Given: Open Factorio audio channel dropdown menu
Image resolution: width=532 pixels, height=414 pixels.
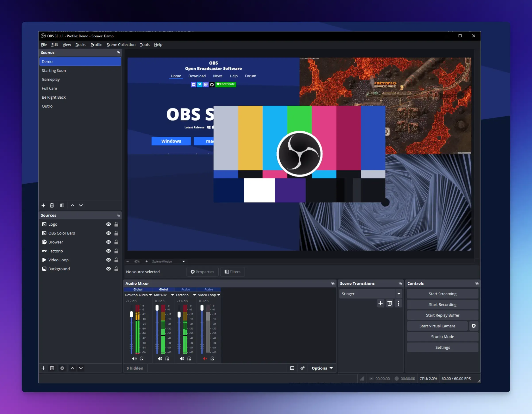Looking at the screenshot, I should coord(194,295).
